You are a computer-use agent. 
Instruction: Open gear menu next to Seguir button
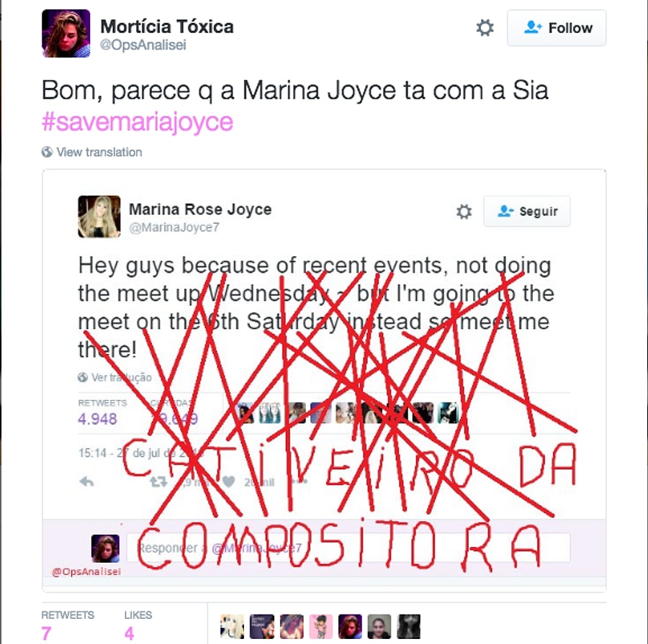(464, 212)
